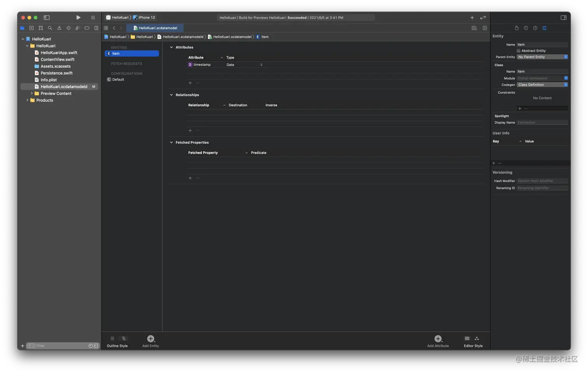
Task: Open the File inspector
Action: [x=516, y=28]
